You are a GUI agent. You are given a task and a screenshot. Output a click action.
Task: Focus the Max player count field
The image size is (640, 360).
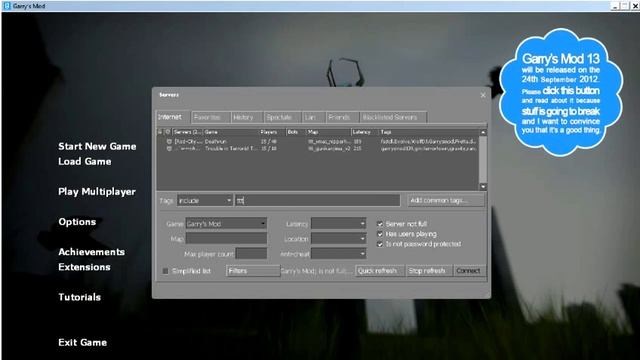coord(251,254)
